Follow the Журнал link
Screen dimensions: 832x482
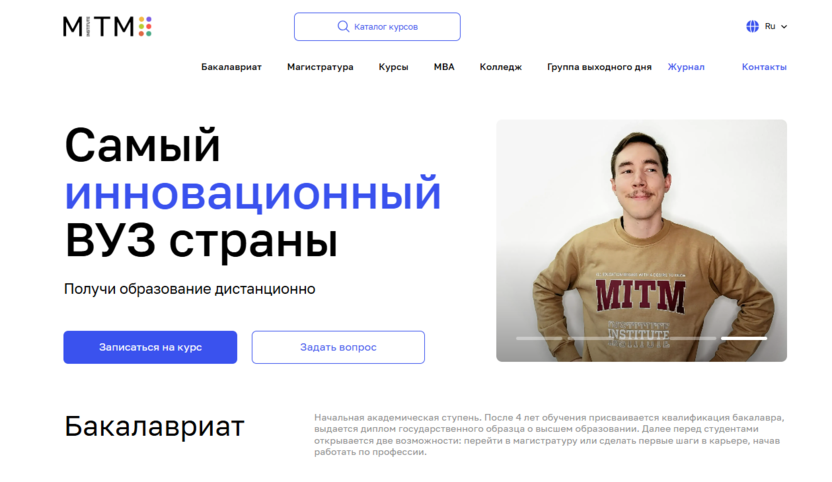pyautogui.click(x=686, y=67)
